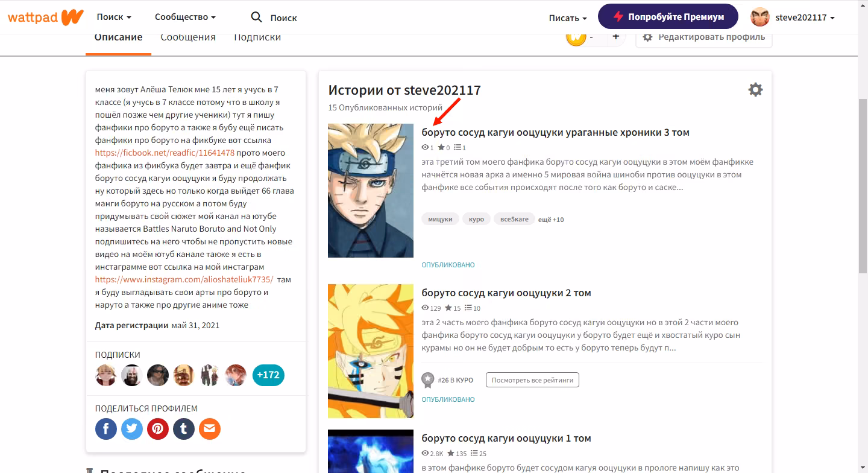
Task: Click the #26 В КУРО ranking
Action: click(x=456, y=380)
